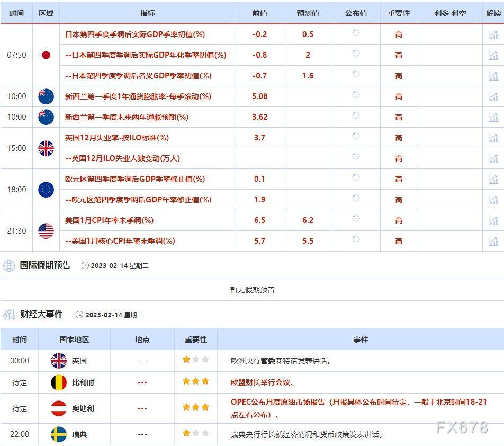Click the 解读 column header
Screen dimensions: 504x446
coord(493,13)
